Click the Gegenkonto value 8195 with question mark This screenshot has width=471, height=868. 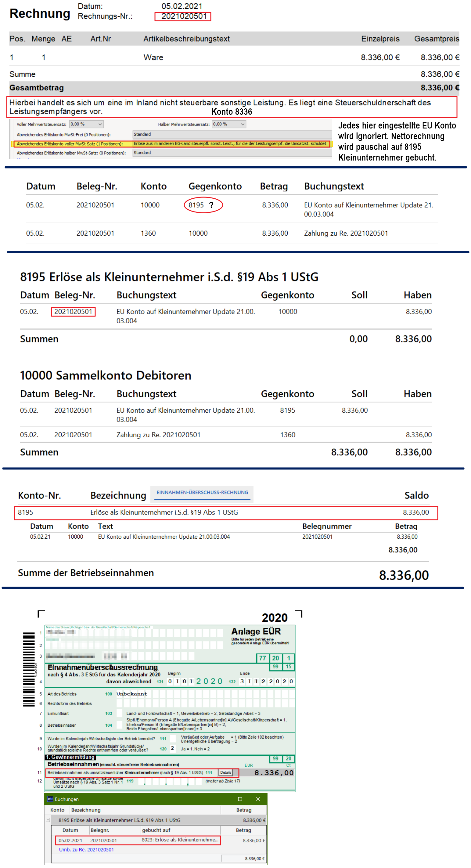(203, 205)
